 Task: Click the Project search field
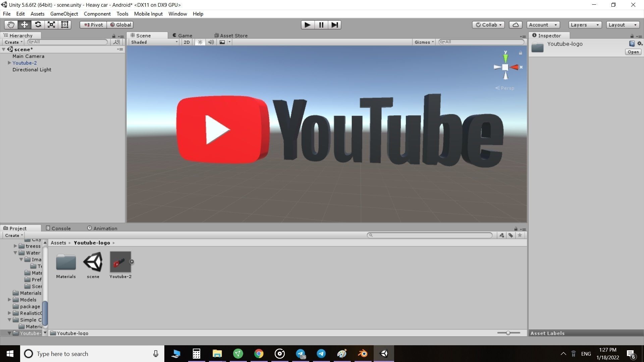pyautogui.click(x=430, y=235)
